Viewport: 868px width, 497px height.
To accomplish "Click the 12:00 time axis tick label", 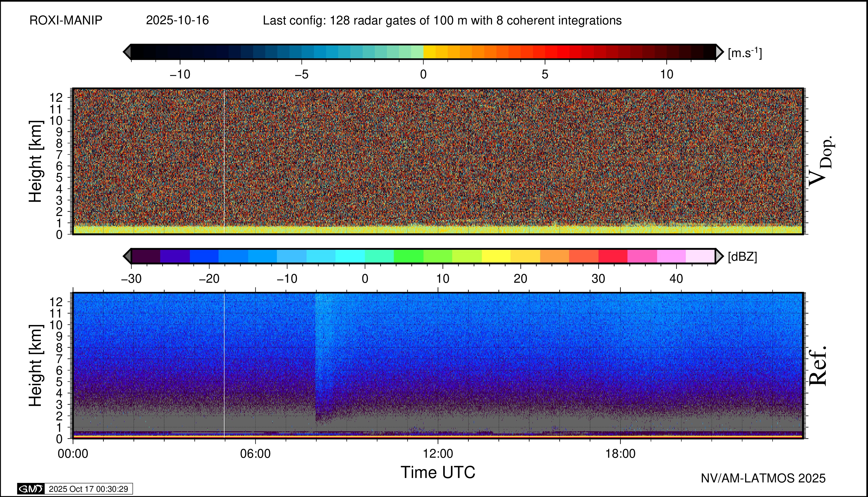I will click(x=438, y=454).
